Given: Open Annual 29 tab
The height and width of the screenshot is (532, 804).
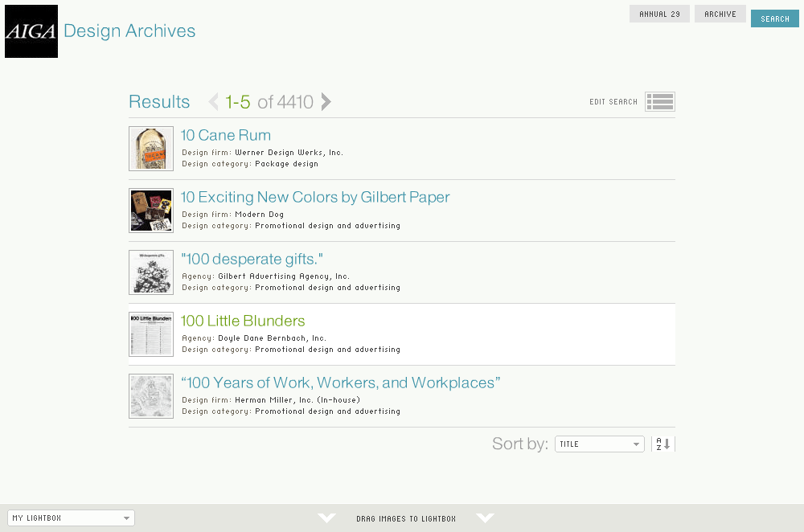Looking at the screenshot, I should [x=659, y=14].
